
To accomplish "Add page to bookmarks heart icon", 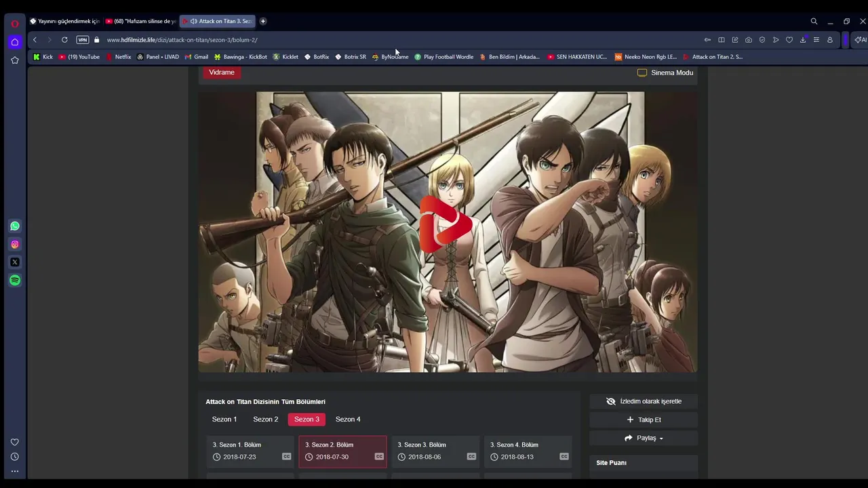I will pos(789,40).
